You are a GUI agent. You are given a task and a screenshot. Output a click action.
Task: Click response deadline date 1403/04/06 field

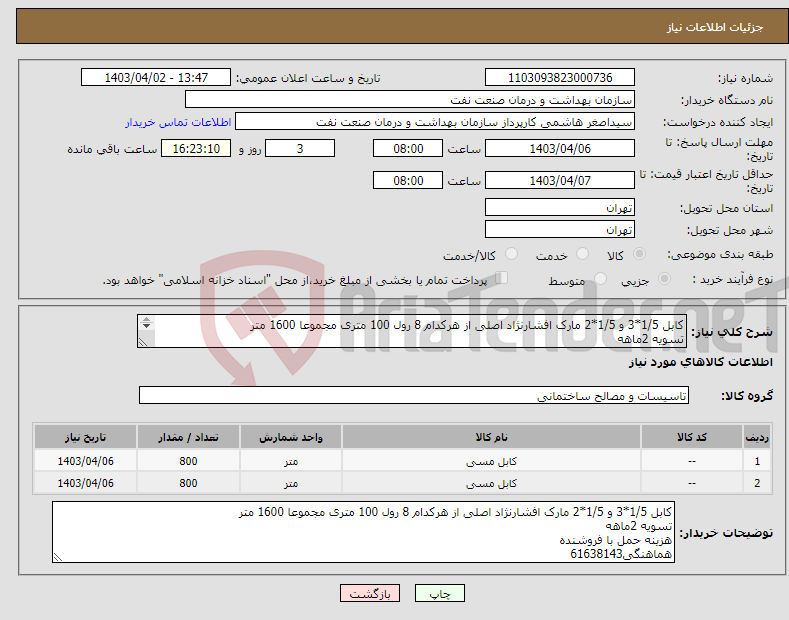click(x=560, y=148)
